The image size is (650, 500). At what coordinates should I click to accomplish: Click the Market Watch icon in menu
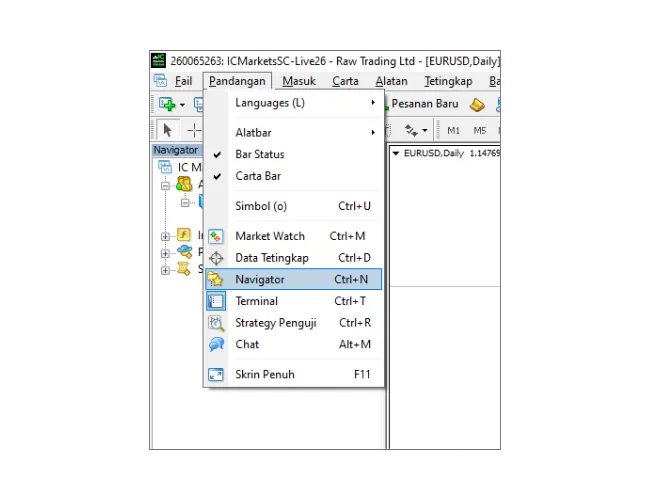(216, 236)
